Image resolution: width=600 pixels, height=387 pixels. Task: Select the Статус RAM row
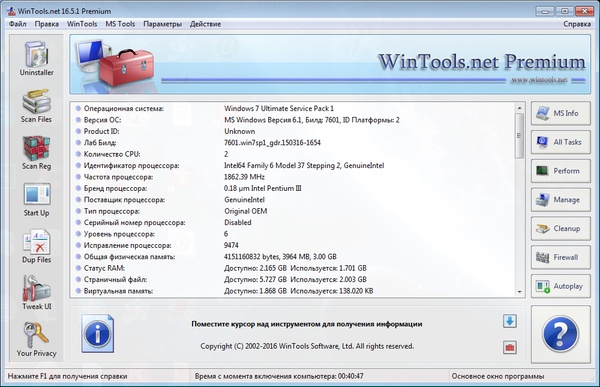(293, 268)
